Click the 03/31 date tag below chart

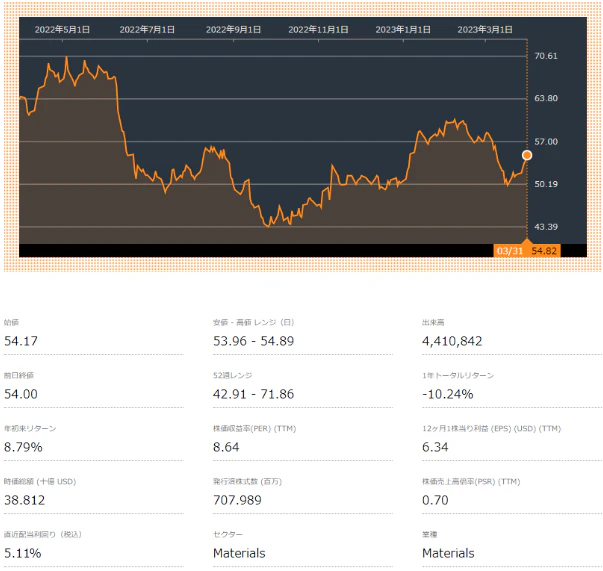click(x=509, y=250)
